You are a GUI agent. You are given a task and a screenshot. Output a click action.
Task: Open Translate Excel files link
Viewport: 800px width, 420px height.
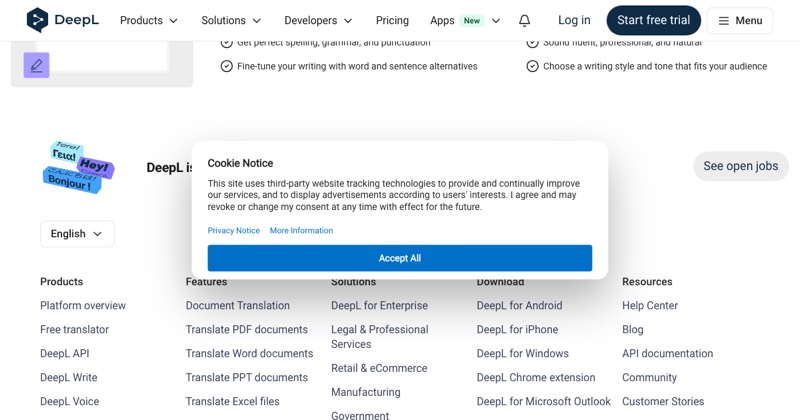pos(233,402)
